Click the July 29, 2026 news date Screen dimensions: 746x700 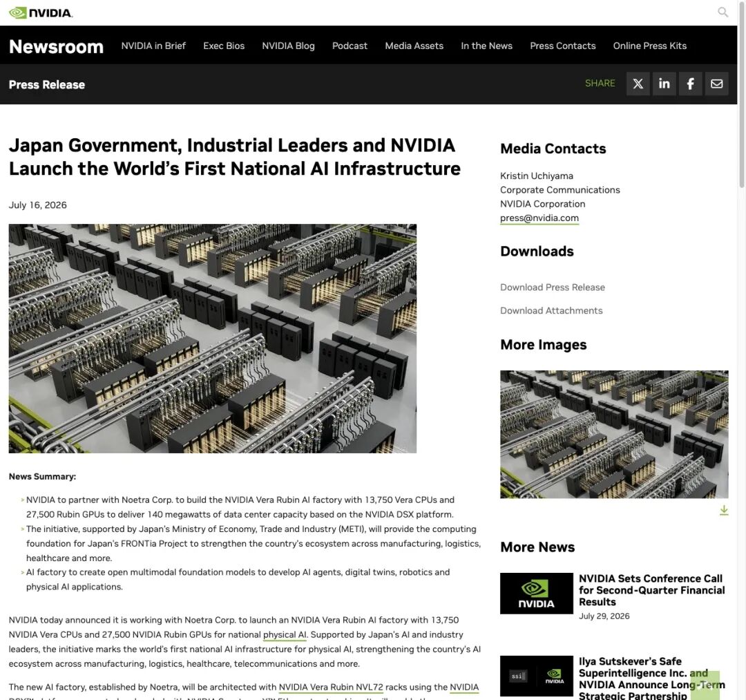click(604, 616)
